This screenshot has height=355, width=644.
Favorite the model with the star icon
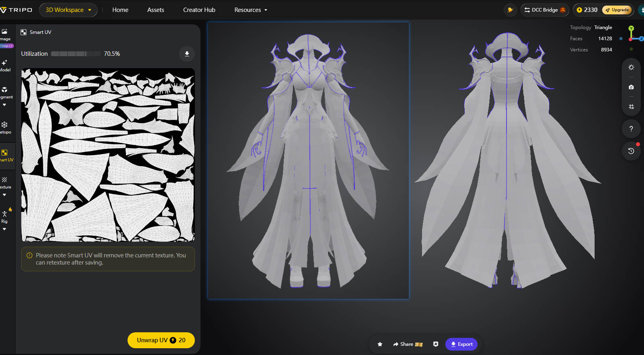click(380, 344)
